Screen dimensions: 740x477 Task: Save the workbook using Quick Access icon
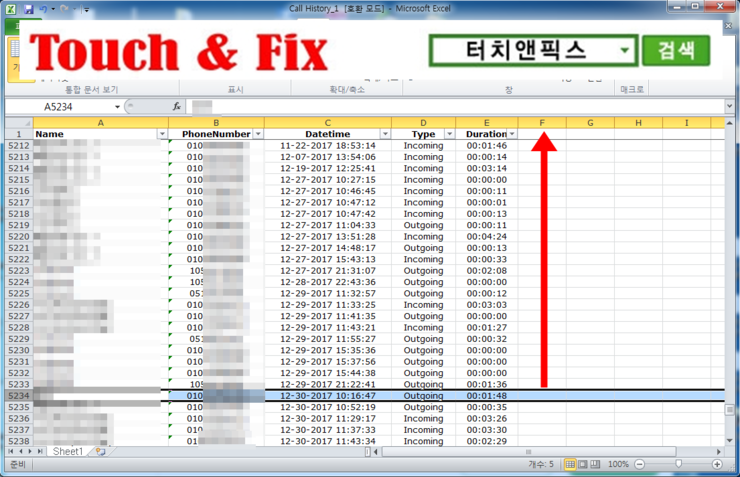pyautogui.click(x=28, y=8)
